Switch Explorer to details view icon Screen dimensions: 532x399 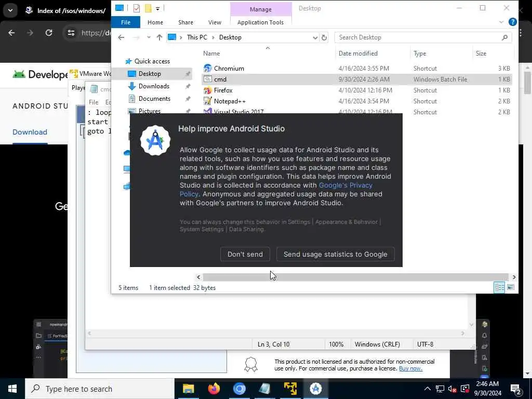click(x=499, y=287)
